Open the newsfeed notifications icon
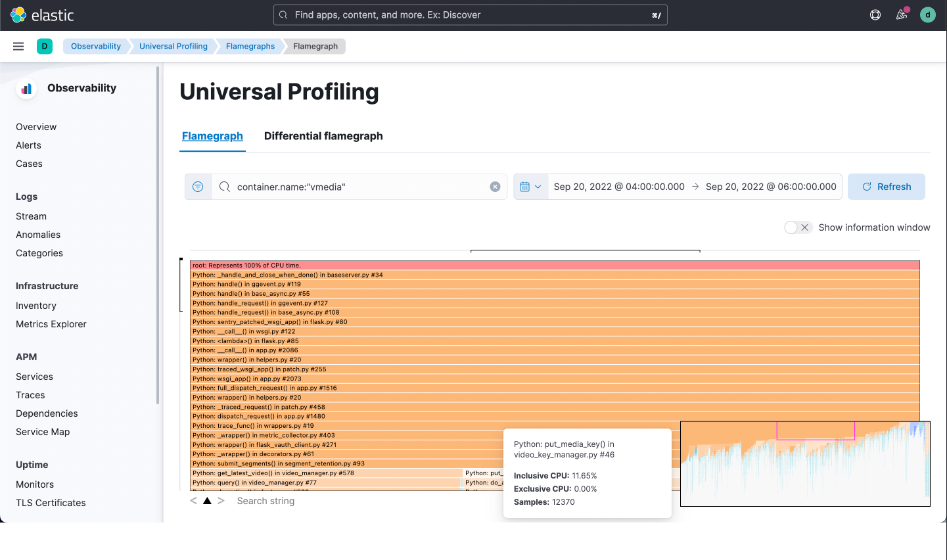 tap(902, 15)
